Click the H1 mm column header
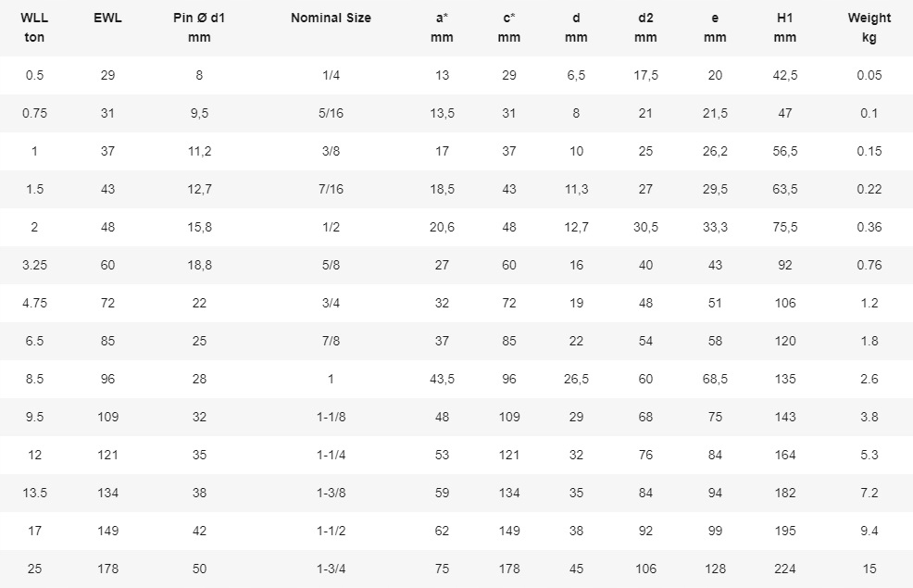 tap(784, 28)
